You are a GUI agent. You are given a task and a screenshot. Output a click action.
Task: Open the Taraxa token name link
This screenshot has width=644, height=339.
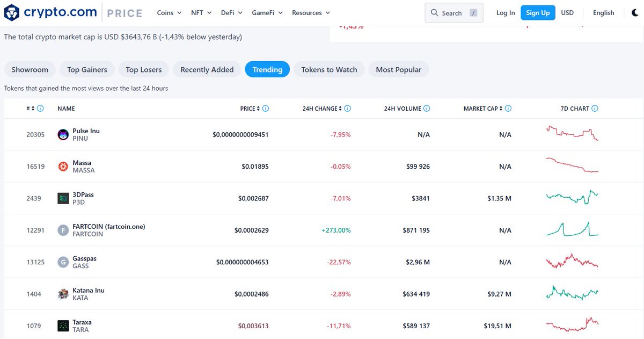point(82,322)
